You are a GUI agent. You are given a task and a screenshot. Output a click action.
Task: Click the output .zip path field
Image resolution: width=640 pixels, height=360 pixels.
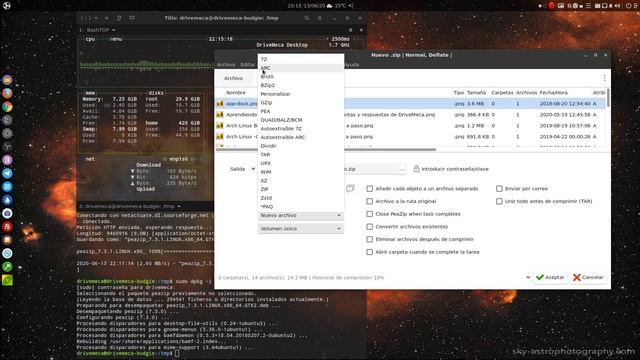[x=370, y=169]
